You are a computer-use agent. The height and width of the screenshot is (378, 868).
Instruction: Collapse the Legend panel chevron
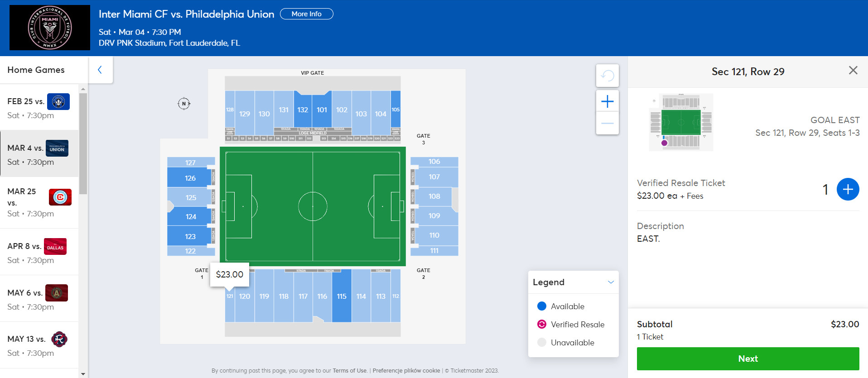point(611,282)
